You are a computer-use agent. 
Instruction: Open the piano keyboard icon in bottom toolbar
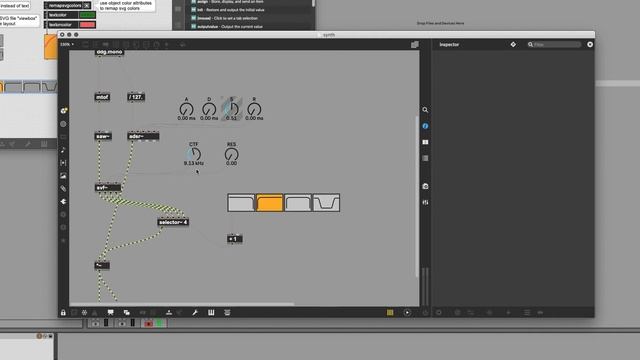[211, 313]
